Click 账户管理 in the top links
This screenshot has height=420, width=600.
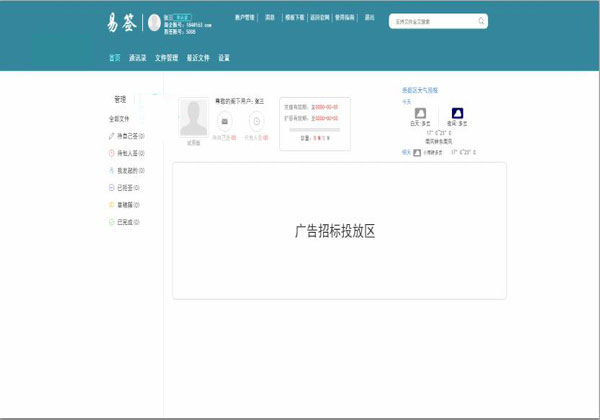pos(245,17)
